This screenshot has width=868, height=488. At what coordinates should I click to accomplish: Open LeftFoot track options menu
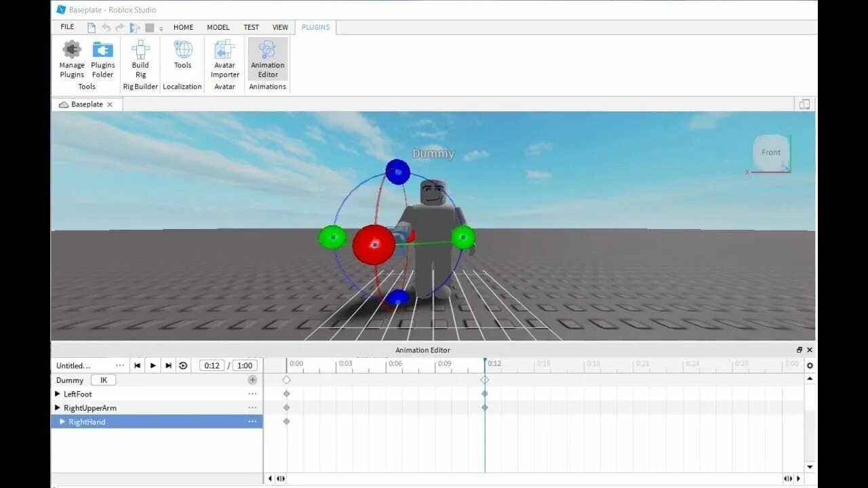click(252, 394)
